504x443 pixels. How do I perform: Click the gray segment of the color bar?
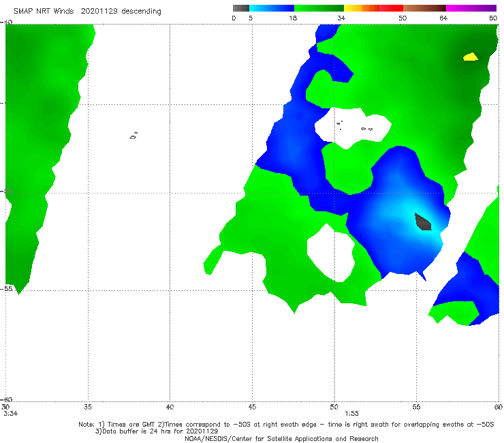coord(240,8)
